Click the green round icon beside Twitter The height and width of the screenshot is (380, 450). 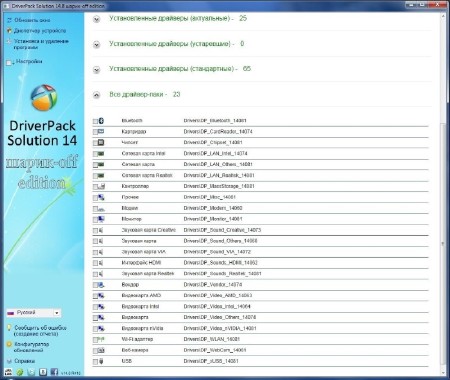coord(20,372)
